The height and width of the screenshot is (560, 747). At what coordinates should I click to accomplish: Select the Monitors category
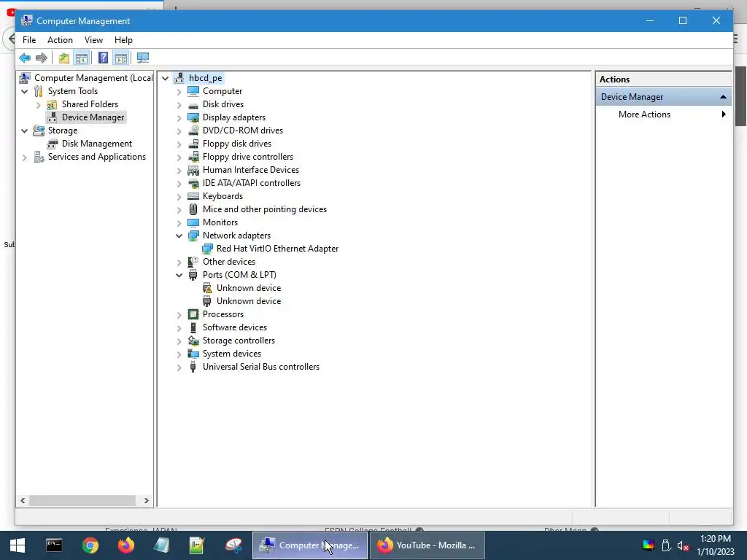click(220, 222)
